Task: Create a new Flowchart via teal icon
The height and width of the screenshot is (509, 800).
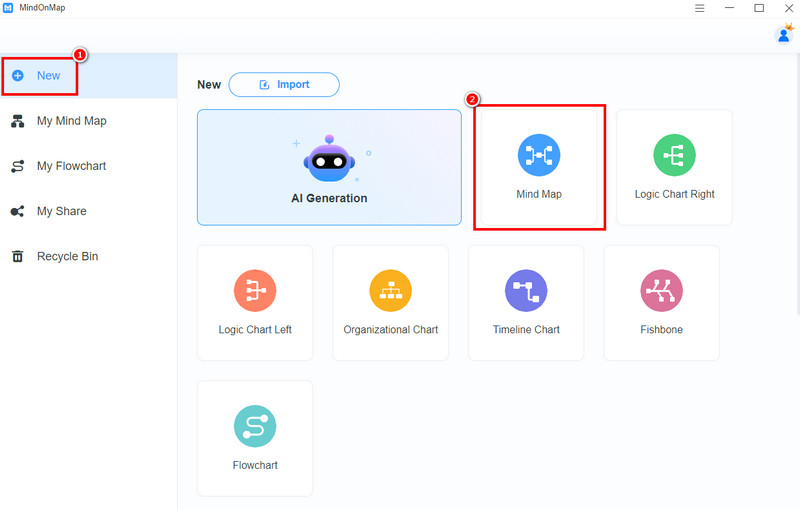Action: (x=255, y=425)
